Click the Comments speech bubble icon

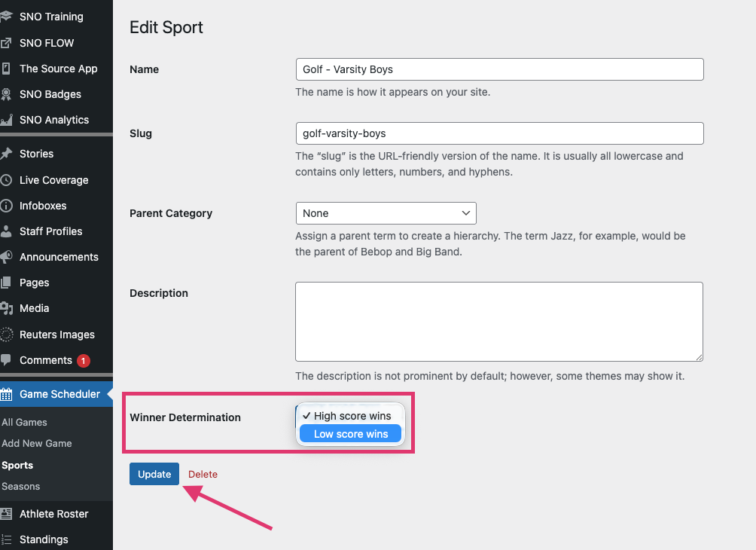click(x=6, y=360)
